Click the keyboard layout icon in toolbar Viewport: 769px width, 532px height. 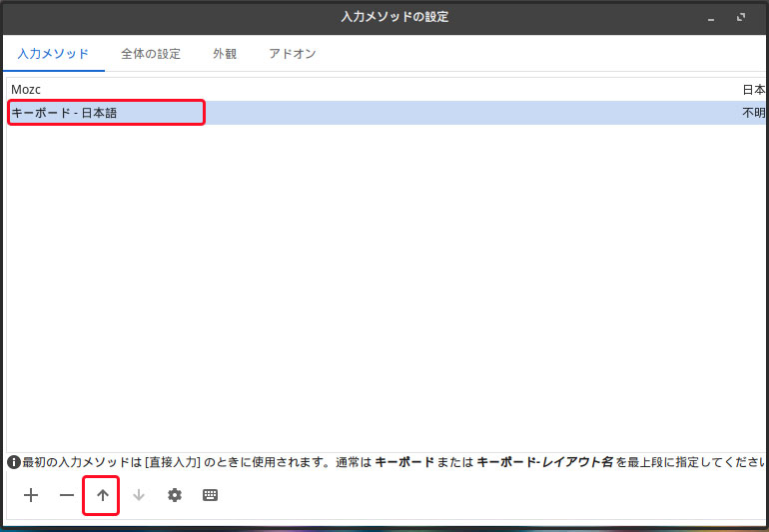tap(210, 495)
